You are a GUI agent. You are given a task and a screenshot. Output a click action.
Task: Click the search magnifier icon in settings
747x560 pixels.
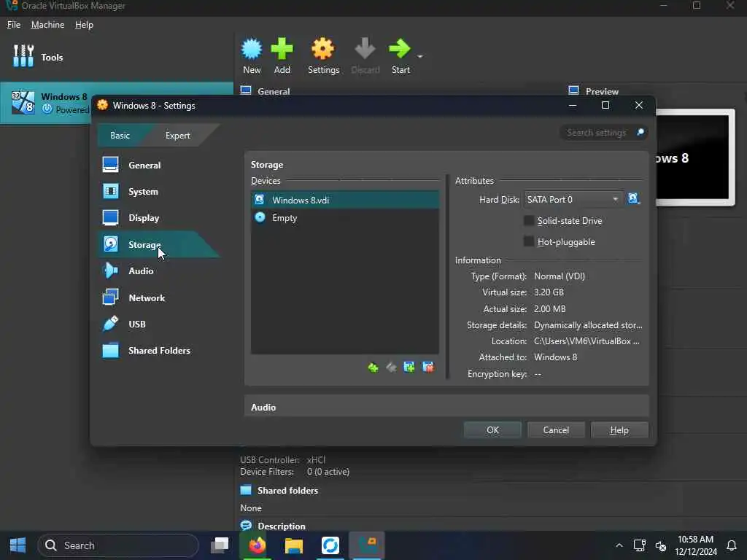point(640,132)
